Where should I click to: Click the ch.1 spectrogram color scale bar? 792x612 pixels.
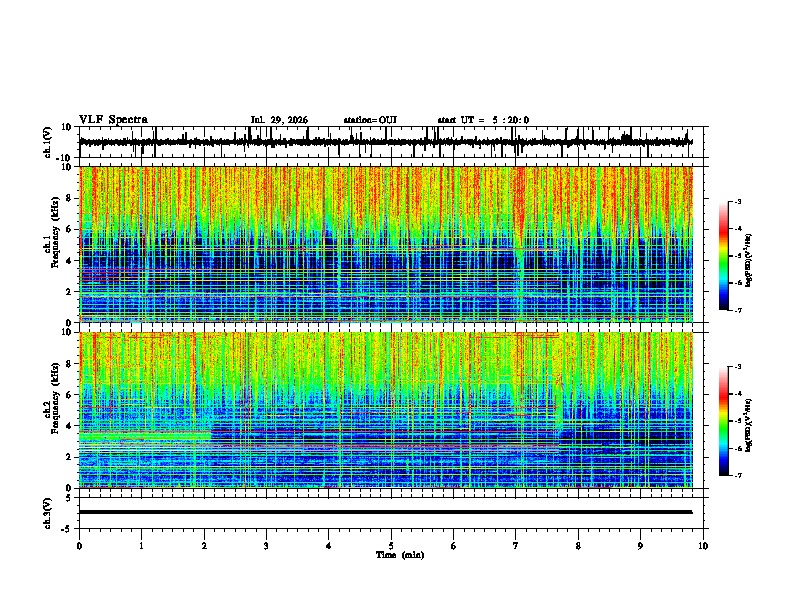(x=723, y=256)
